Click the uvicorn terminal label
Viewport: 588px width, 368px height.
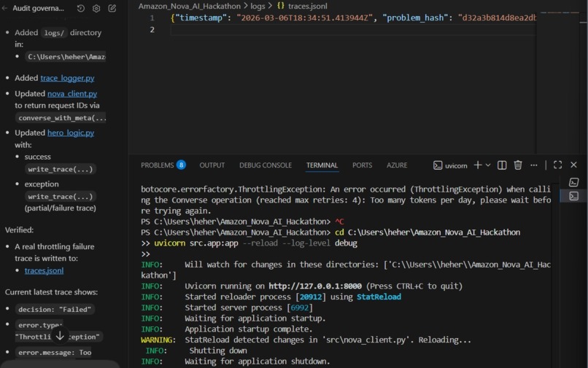click(x=450, y=165)
